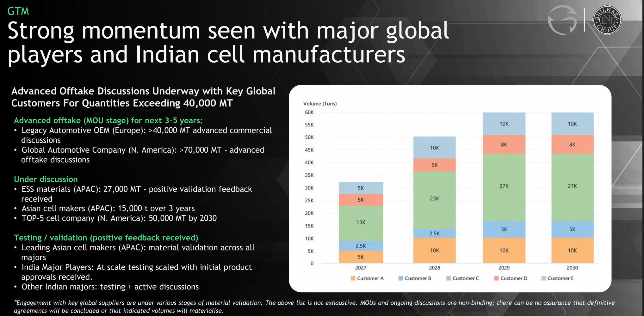Click the "Asian cell makers (APAC): 15,000 t" bullet
Image resolution: width=644 pixels, height=316 pixels.
pyautogui.click(x=104, y=209)
